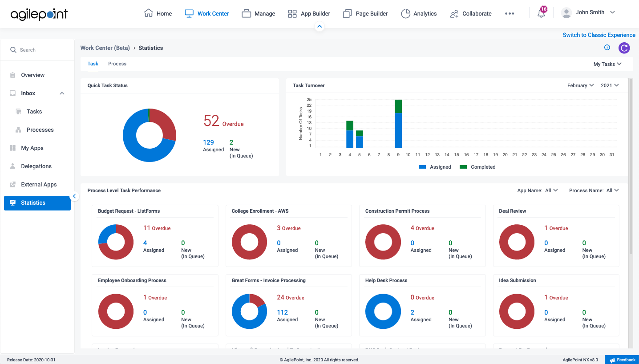Open the 2021 year dropdown
The image size is (639, 364).
click(610, 85)
